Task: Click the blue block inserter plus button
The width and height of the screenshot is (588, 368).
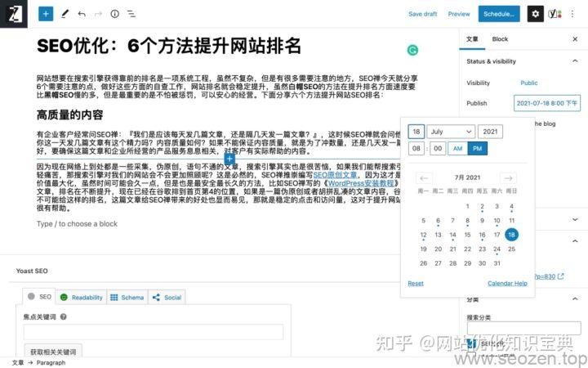Action: coord(46,14)
